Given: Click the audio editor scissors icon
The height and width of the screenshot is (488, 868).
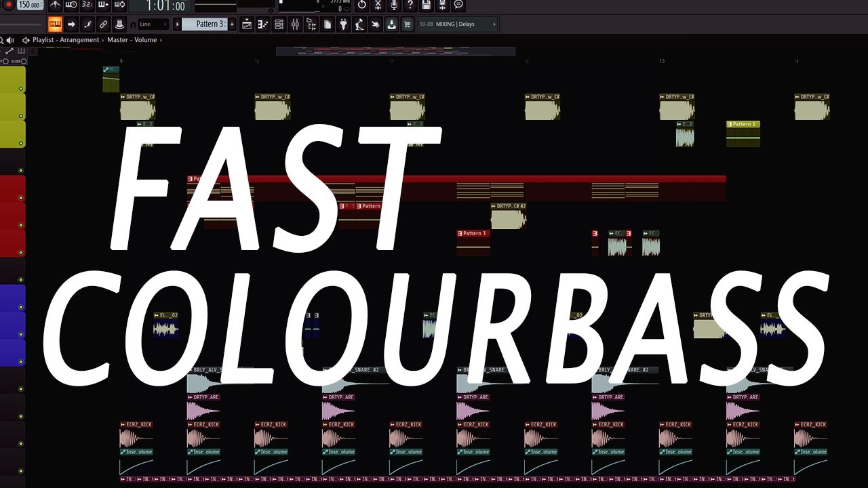Looking at the screenshot, I should [x=378, y=5].
